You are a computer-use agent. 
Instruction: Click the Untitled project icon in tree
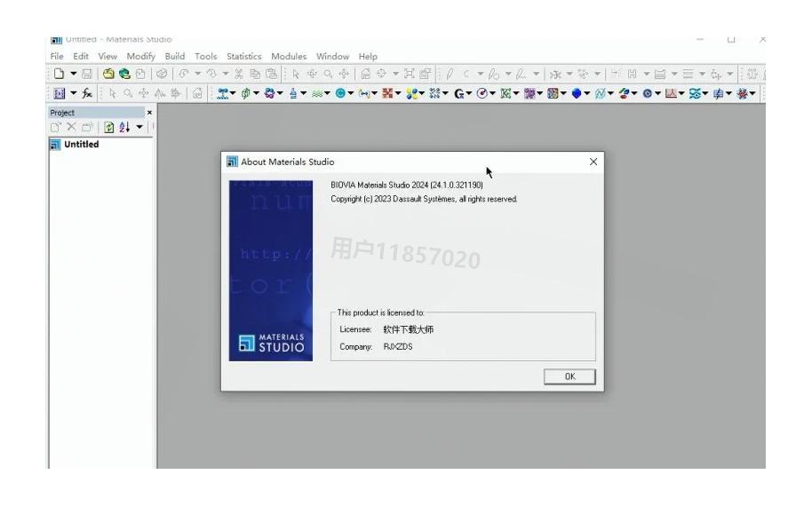55,145
